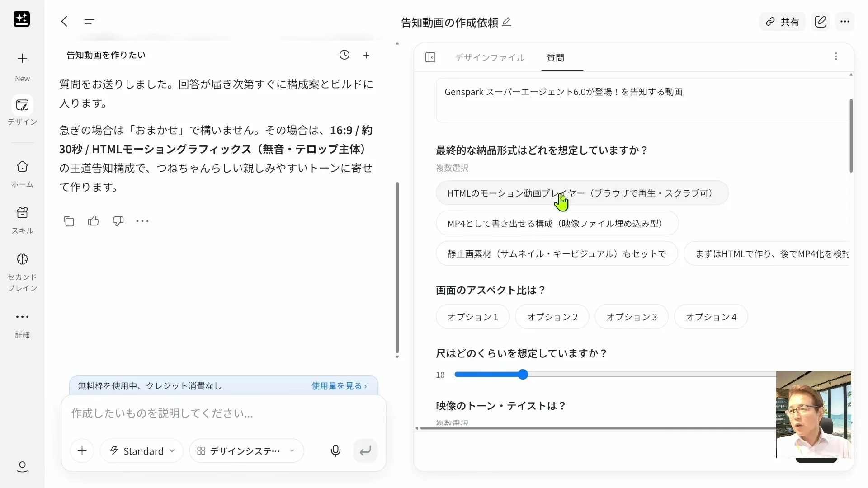Open the user profile icon
868x488 pixels.
click(22, 467)
